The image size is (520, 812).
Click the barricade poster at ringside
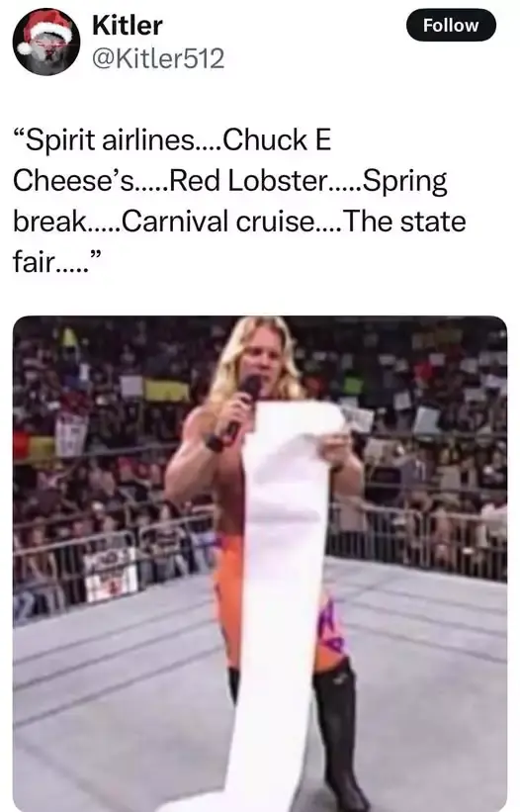tap(111, 575)
